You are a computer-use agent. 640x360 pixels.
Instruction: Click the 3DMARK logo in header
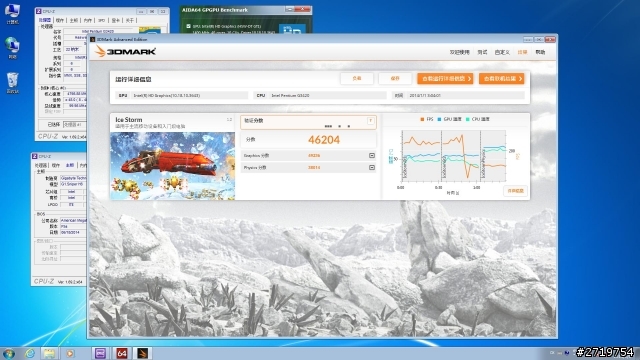(x=125, y=51)
